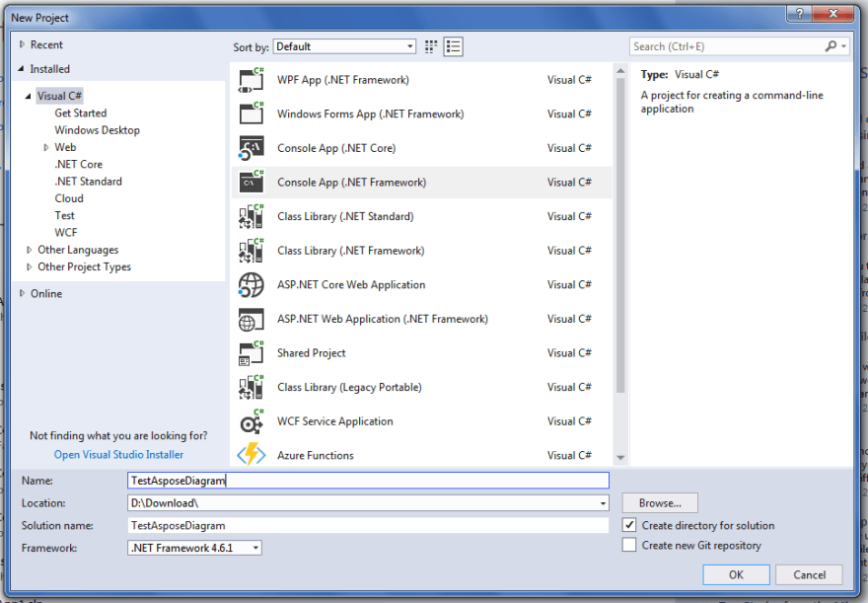Click the Browse... button

point(660,503)
